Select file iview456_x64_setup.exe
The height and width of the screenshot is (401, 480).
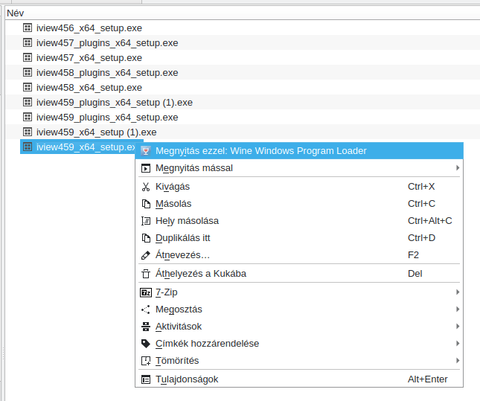click(x=89, y=28)
